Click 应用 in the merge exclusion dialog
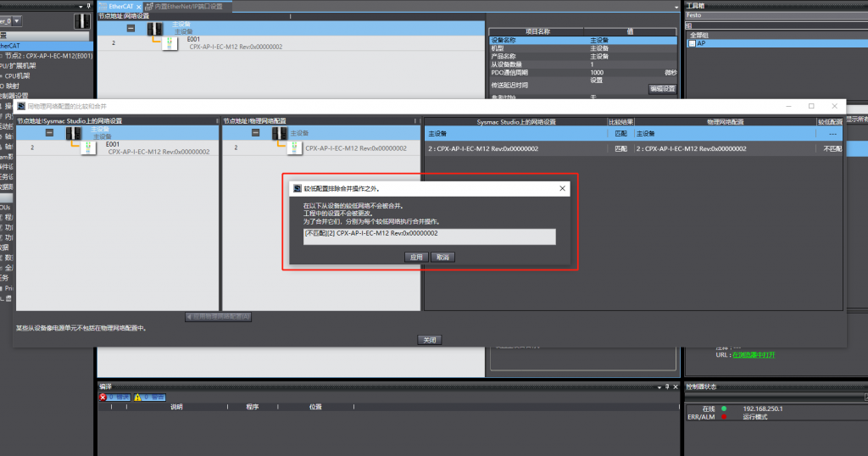The height and width of the screenshot is (456, 868). point(416,258)
